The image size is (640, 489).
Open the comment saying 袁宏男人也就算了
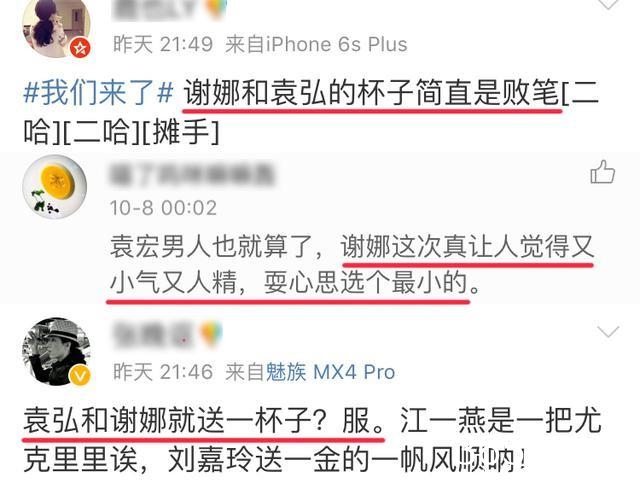(352, 265)
